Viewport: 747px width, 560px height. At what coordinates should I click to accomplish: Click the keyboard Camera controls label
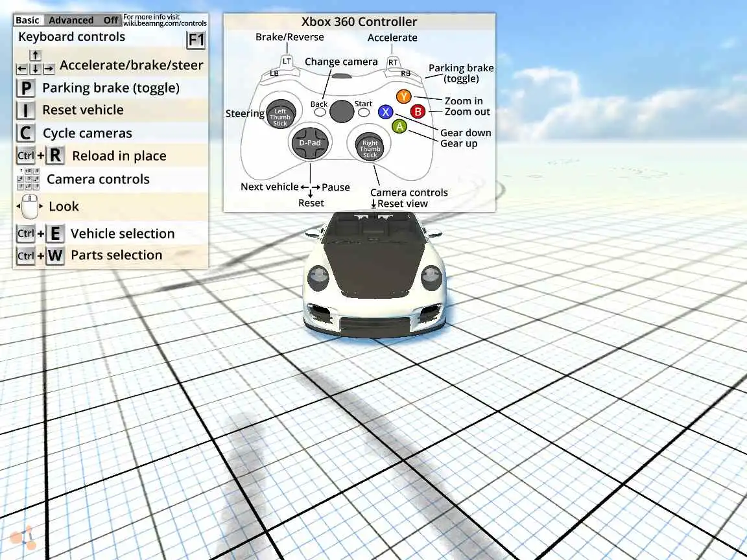click(x=98, y=179)
